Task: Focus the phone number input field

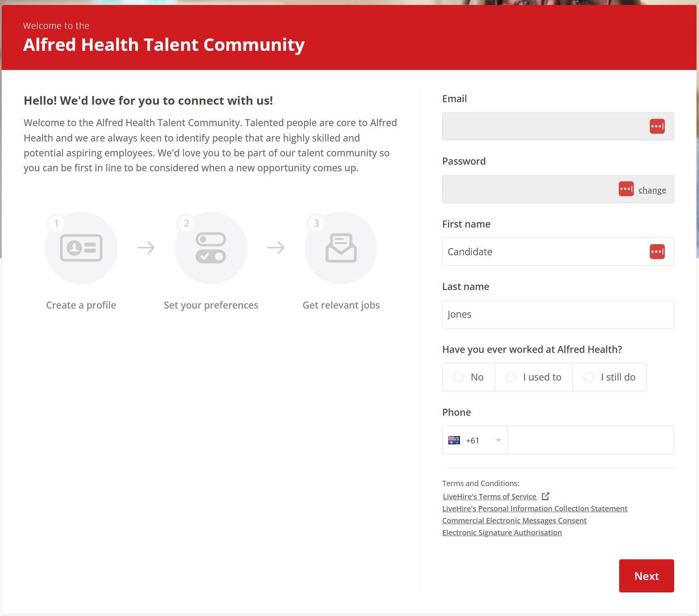Action: pos(590,440)
